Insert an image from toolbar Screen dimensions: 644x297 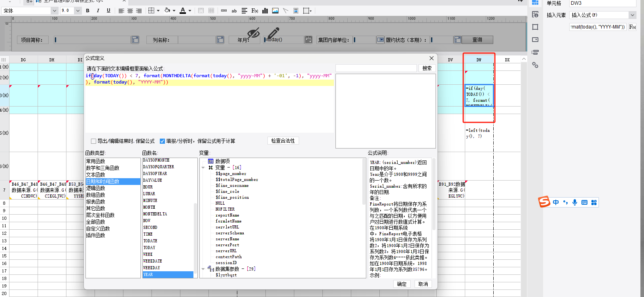point(275,11)
